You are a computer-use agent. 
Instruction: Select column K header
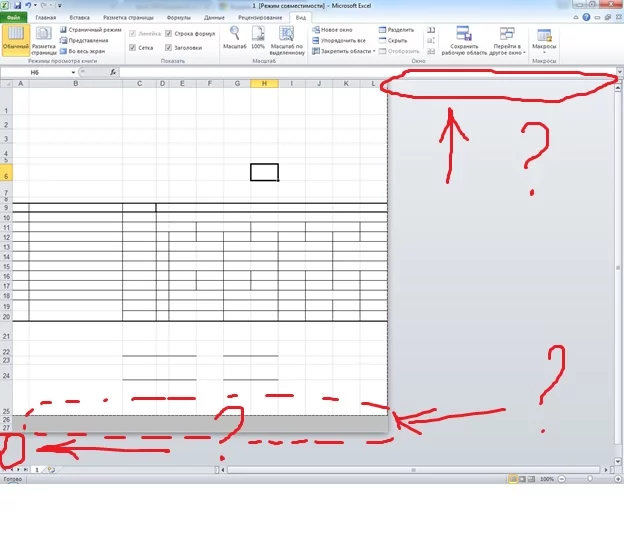point(346,84)
